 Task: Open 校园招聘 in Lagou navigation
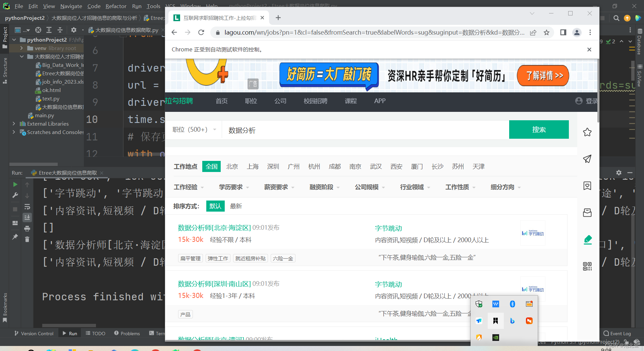point(315,101)
